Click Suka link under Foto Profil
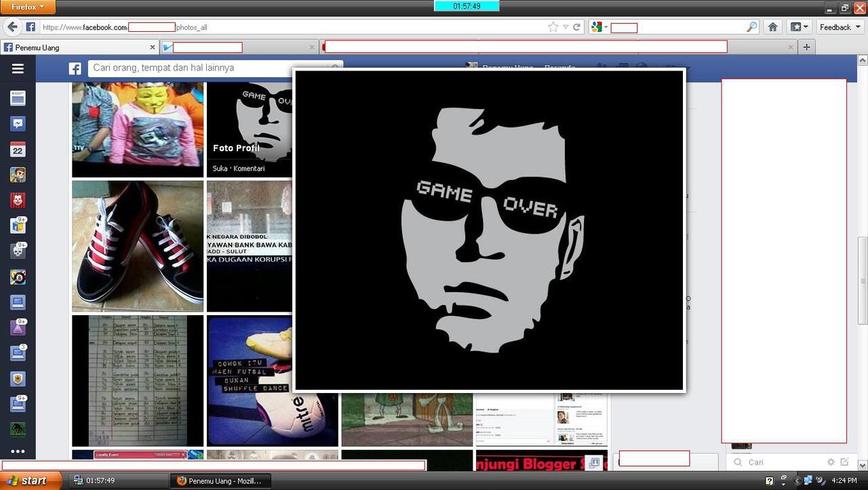Image resolution: width=868 pixels, height=490 pixels. tap(219, 169)
